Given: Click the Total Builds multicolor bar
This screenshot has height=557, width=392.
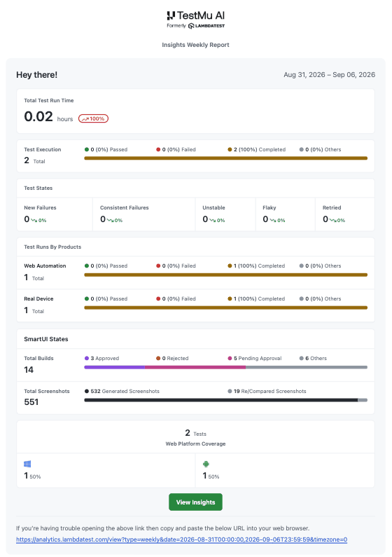Looking at the screenshot, I should (225, 367).
